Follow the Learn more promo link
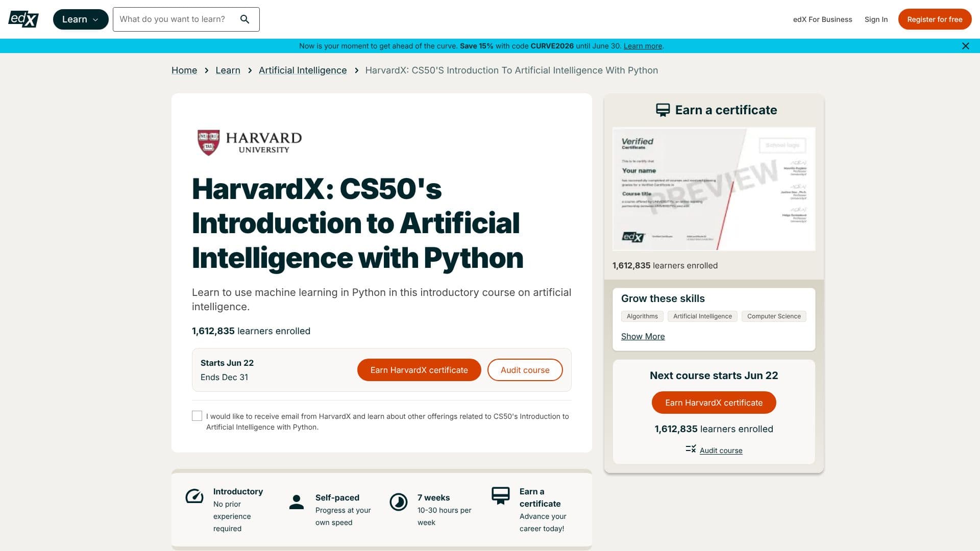This screenshot has width=980, height=551. [643, 46]
